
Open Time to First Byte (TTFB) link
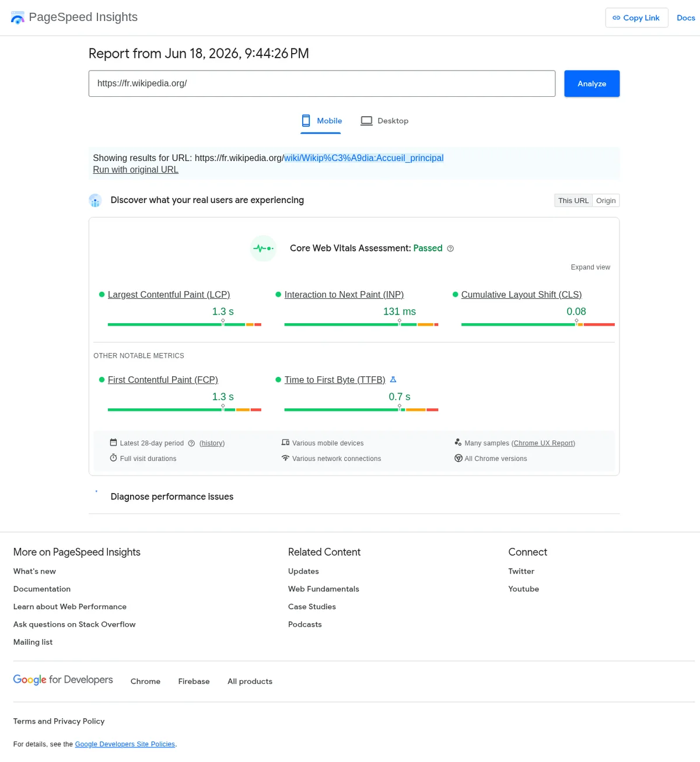click(335, 380)
